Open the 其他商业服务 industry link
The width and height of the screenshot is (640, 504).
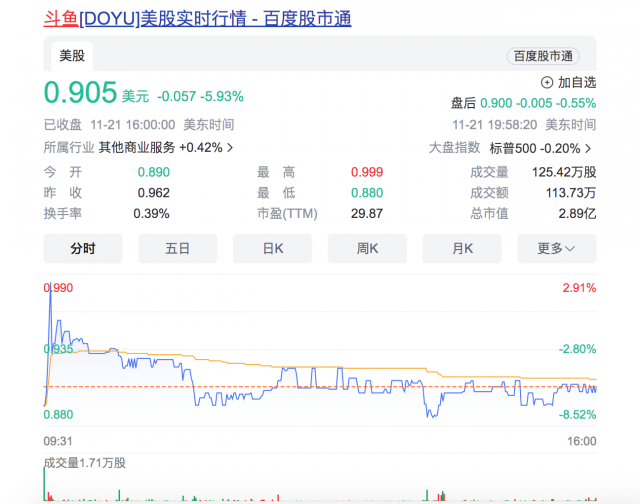137,147
